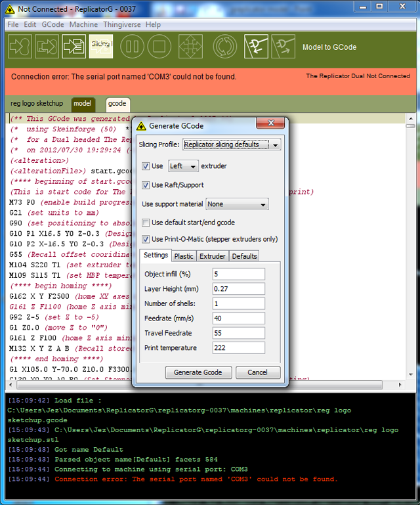
Task: Open the Machine menu
Action: click(84, 24)
